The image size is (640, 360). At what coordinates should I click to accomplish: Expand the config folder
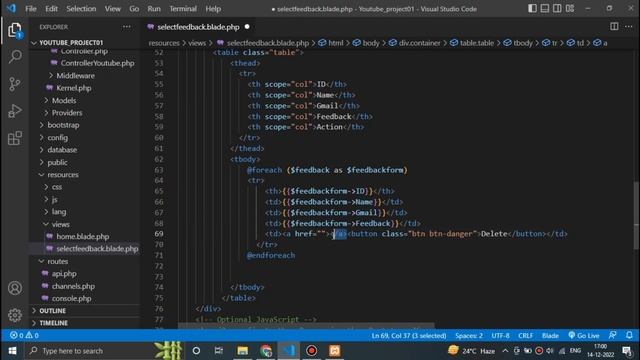point(58,138)
